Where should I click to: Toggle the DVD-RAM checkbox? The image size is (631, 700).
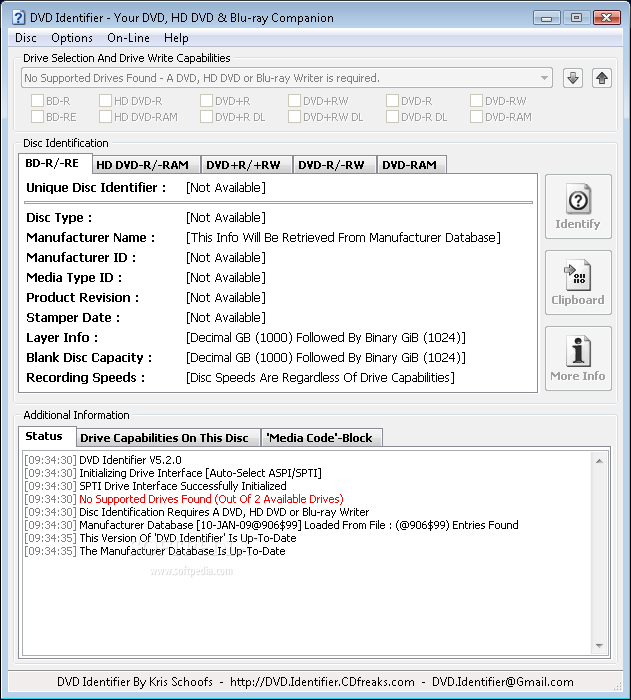[x=476, y=117]
